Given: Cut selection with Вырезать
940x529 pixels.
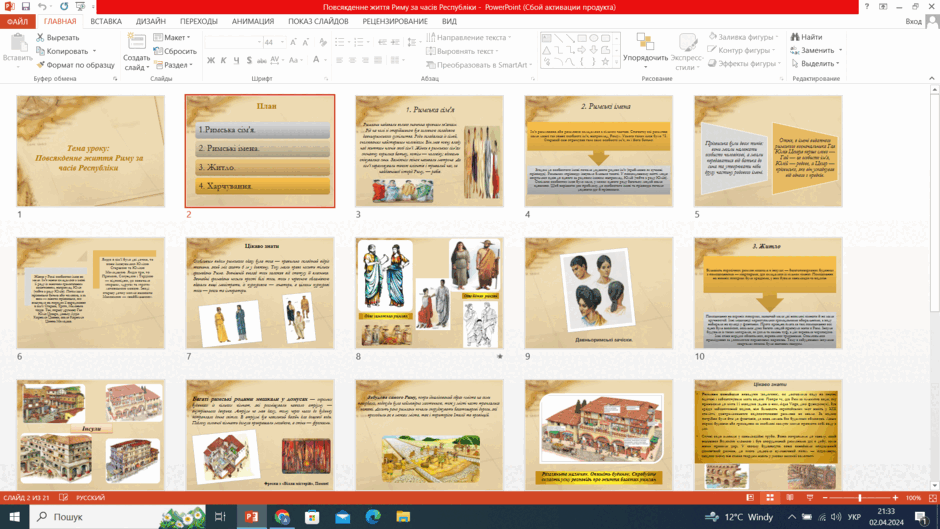Looking at the screenshot, I should click(58, 37).
